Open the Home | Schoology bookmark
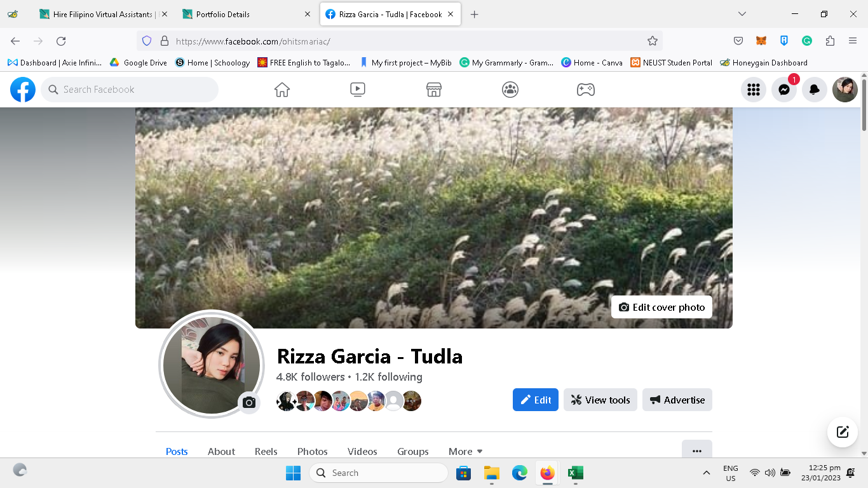Image resolution: width=868 pixels, height=488 pixels. point(213,62)
